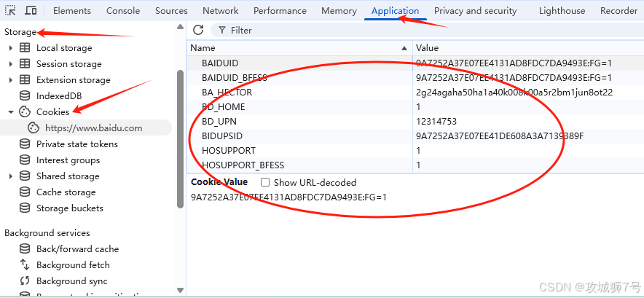Click the sidebar vertical scrollbar thumb
Viewport: 644px width, 298px height.
(180, 139)
